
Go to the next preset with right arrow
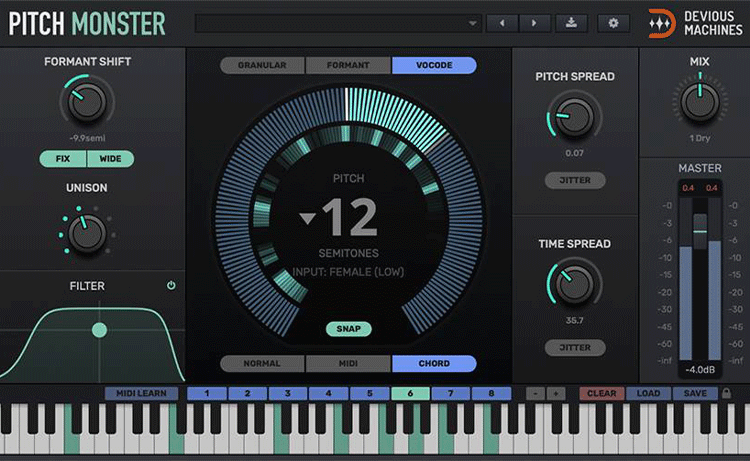click(x=534, y=23)
